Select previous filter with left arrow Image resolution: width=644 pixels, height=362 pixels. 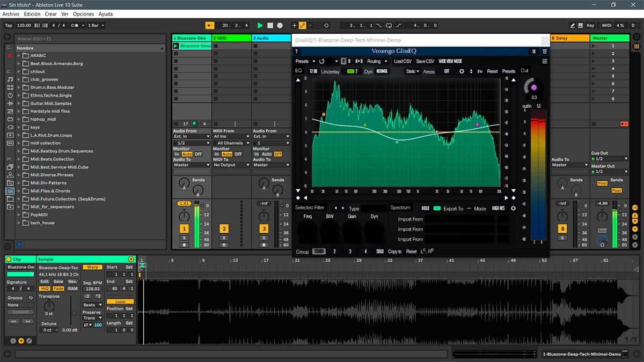point(336,208)
